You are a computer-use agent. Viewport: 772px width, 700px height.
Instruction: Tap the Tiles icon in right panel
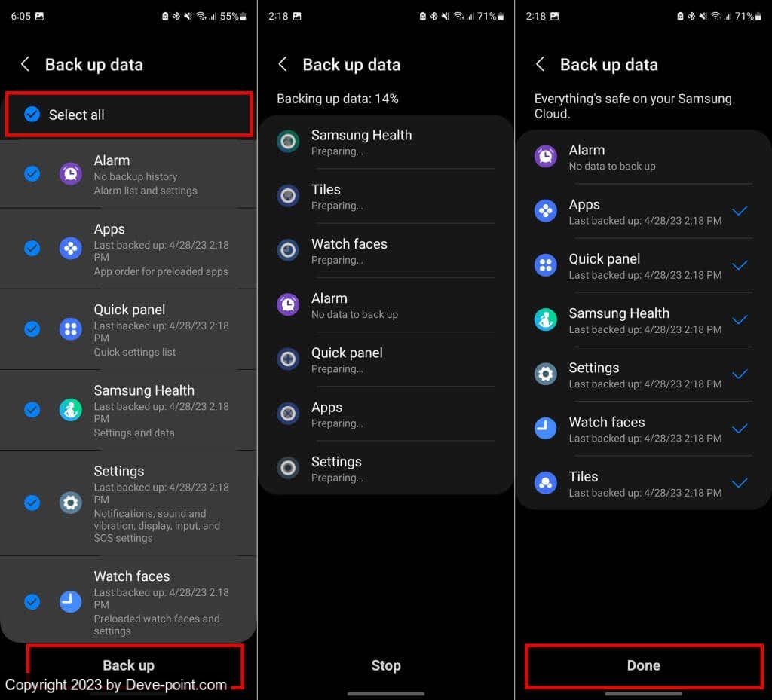click(x=546, y=483)
